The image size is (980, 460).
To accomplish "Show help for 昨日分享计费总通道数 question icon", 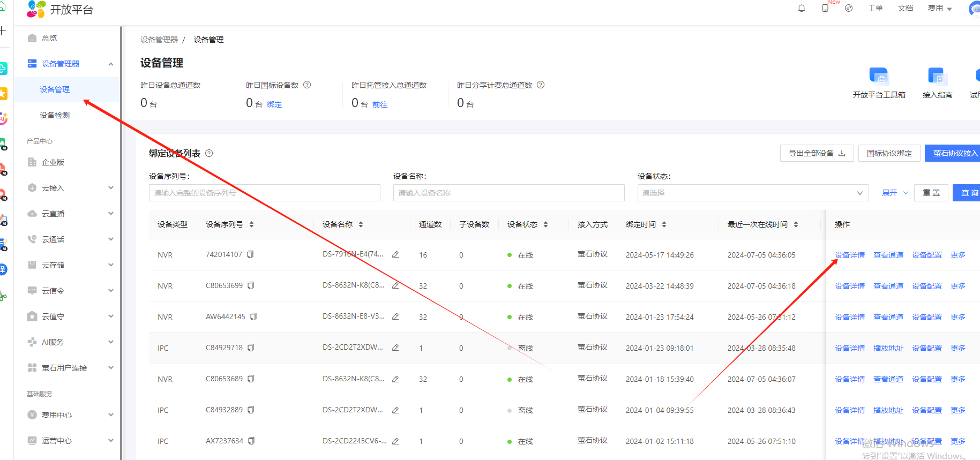I will point(541,85).
